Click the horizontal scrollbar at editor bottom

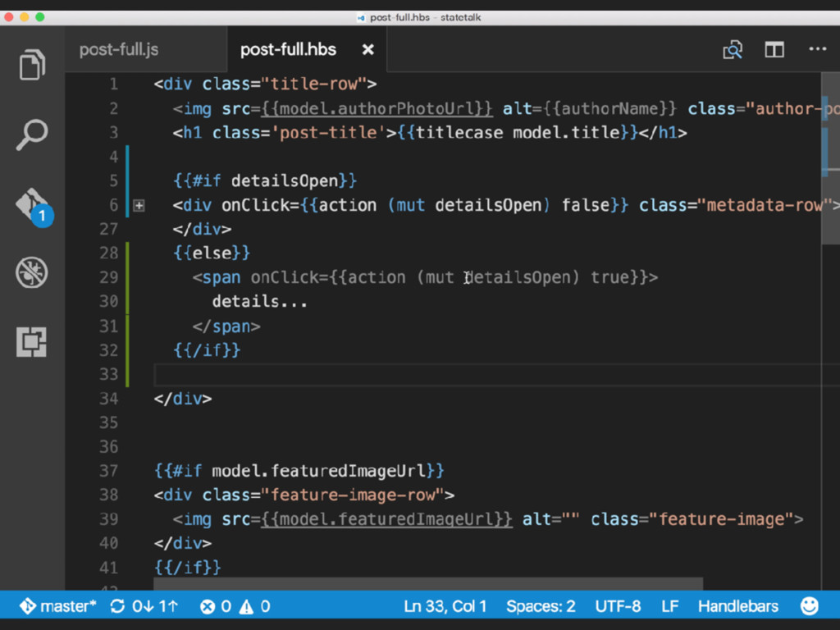click(428, 584)
